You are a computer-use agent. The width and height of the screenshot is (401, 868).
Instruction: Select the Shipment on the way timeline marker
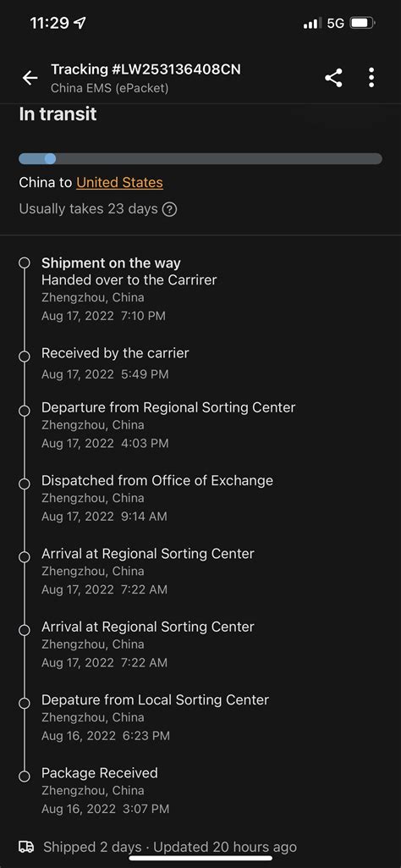(25, 263)
